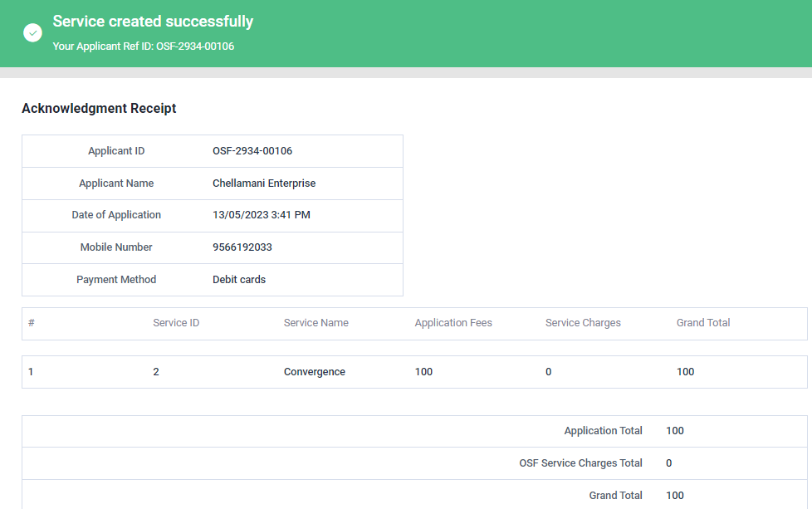Click the OSF Service Charges Total label

click(580, 463)
